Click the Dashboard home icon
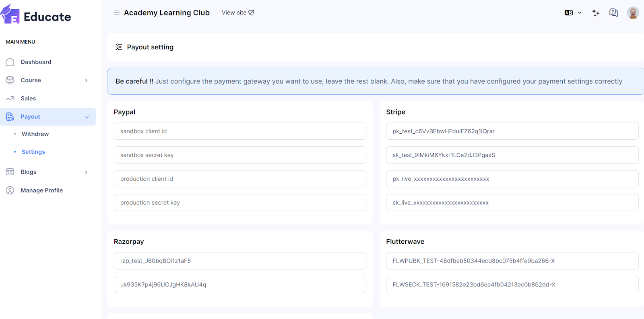Screen dimensions: 644x319 10,62
